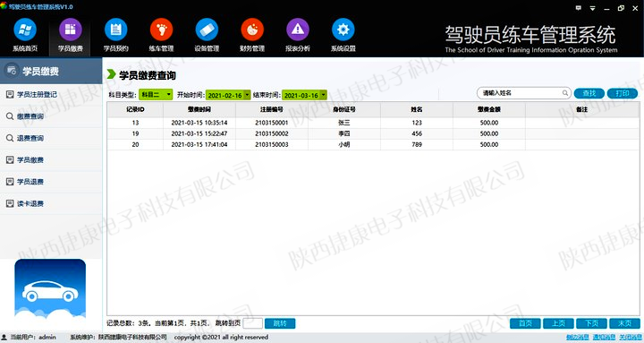Click the magnifier icon in the search box

[565, 93]
